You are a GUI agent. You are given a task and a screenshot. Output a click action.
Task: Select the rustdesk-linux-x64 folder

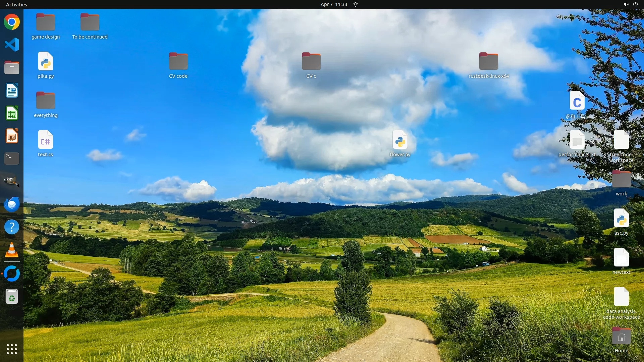(x=488, y=62)
